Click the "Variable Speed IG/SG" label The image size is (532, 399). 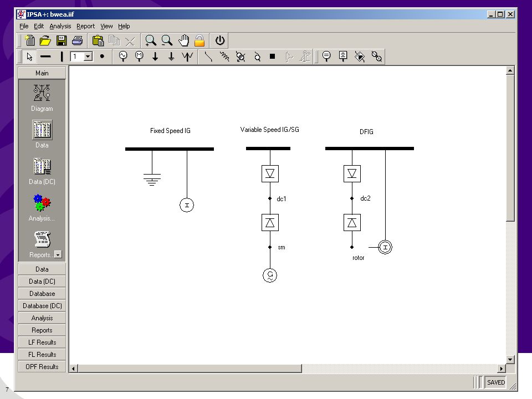269,130
